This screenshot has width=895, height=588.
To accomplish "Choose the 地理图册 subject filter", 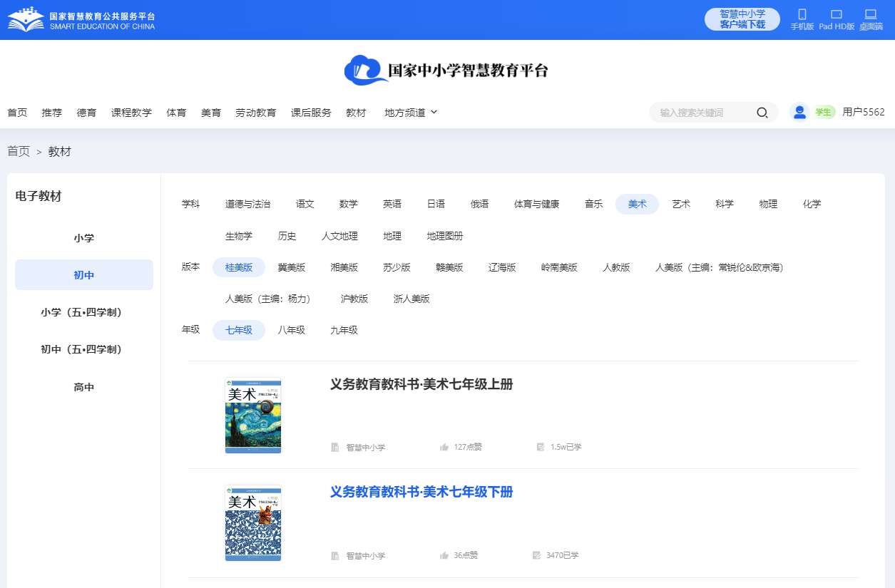I will (x=445, y=236).
